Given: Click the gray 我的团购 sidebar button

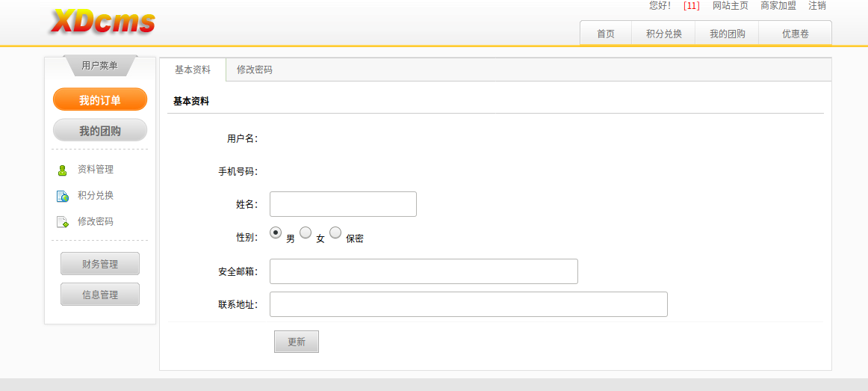Looking at the screenshot, I should pos(100,131).
